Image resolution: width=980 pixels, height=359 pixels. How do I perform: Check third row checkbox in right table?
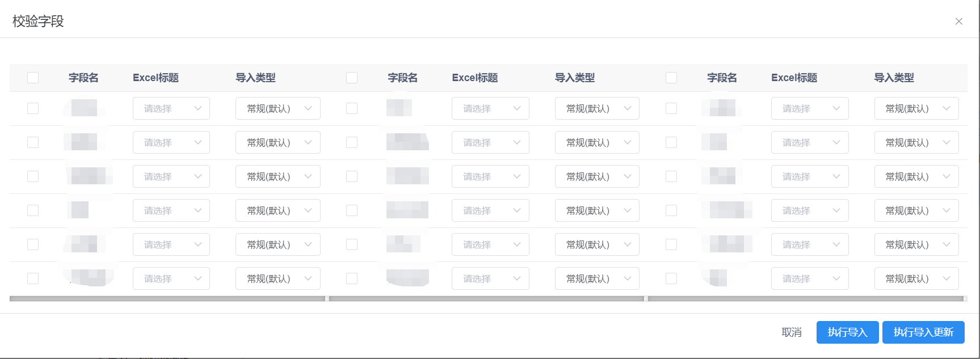point(671,176)
